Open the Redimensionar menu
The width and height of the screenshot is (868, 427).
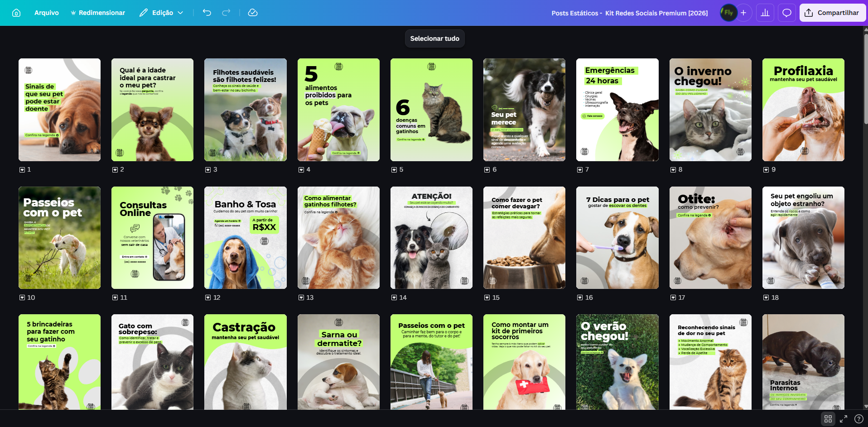click(98, 13)
